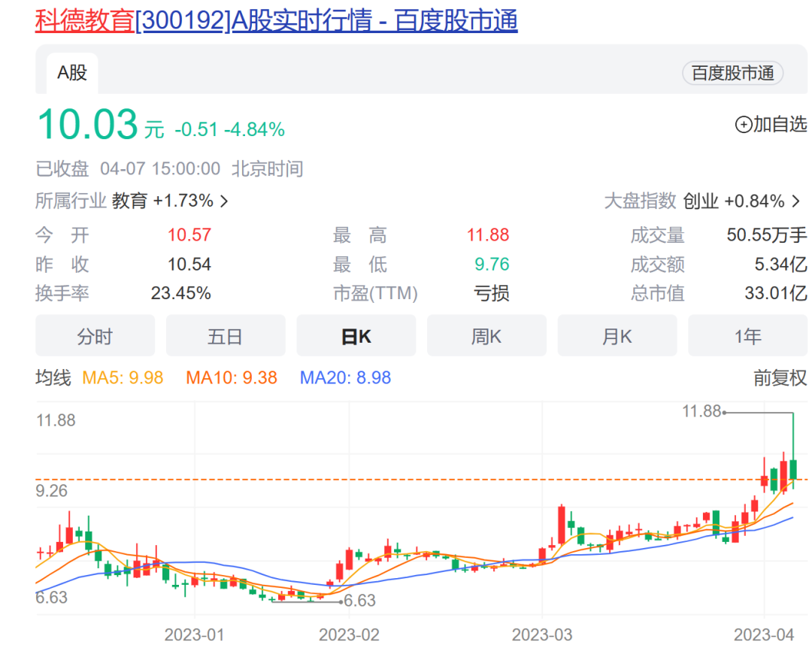Click the 2023-02 date axis label

coord(349,635)
